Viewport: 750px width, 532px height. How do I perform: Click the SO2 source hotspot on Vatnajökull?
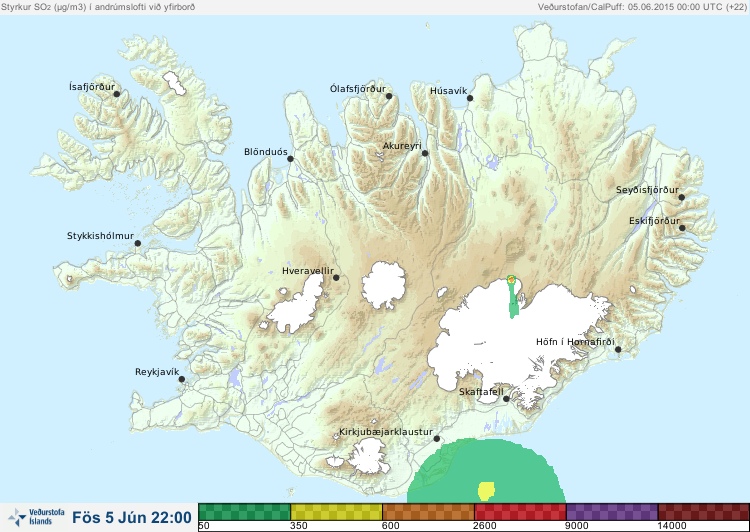click(511, 278)
